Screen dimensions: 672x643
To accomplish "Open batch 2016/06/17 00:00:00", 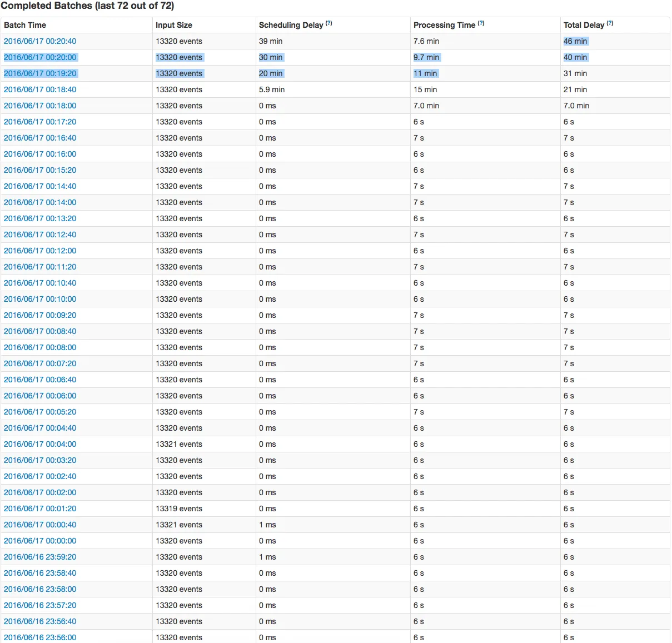I will [40, 541].
